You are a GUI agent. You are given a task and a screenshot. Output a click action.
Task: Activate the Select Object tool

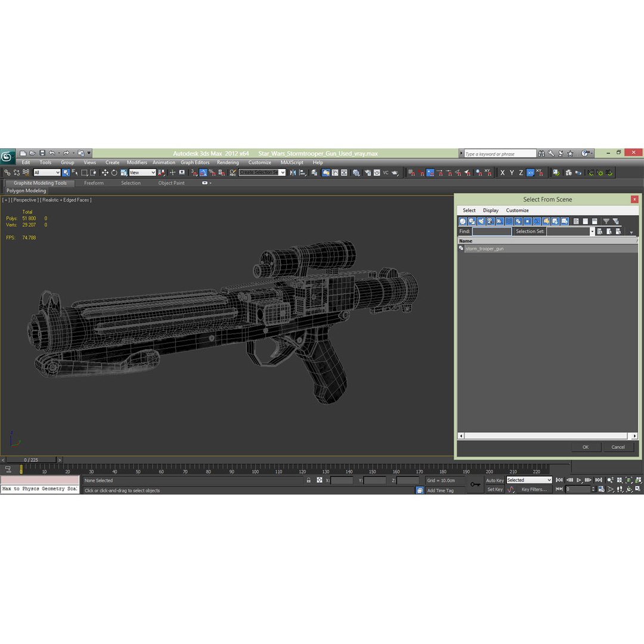click(66, 172)
